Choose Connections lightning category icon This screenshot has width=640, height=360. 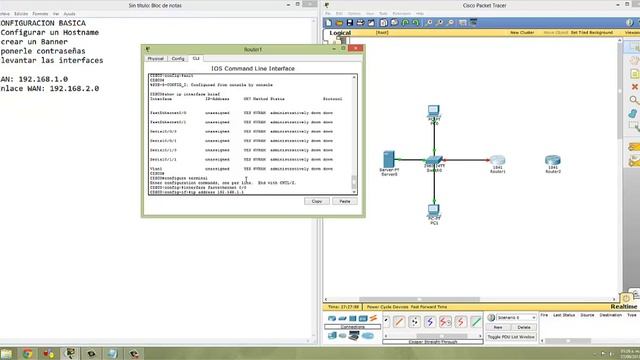(373, 318)
